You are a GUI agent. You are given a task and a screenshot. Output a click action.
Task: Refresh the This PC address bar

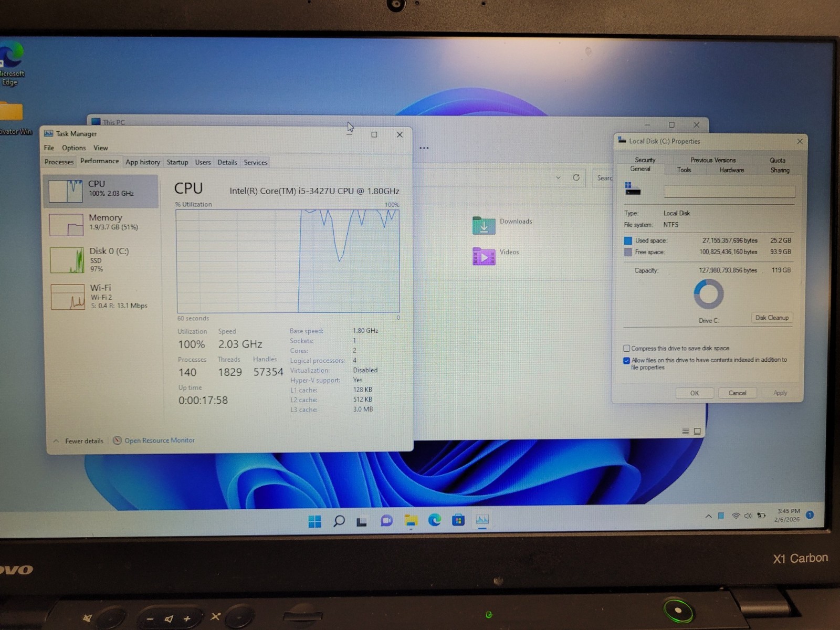click(576, 177)
